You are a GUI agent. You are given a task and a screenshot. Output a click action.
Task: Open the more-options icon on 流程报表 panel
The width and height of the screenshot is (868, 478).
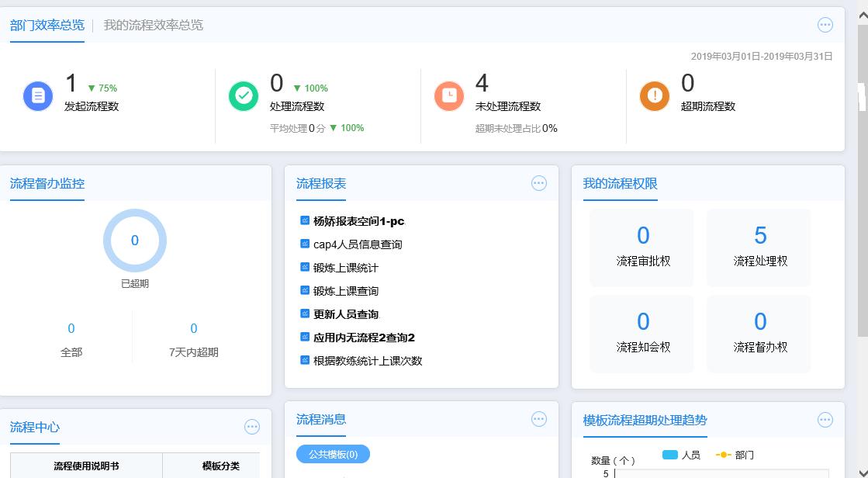click(x=539, y=183)
